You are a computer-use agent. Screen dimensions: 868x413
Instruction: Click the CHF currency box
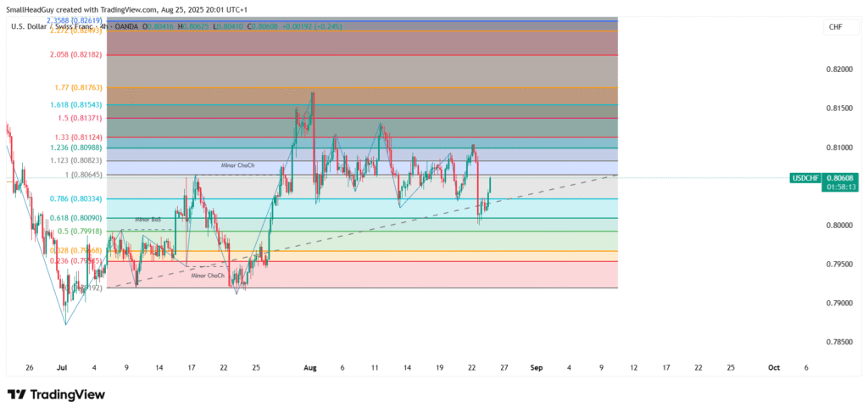(x=835, y=28)
